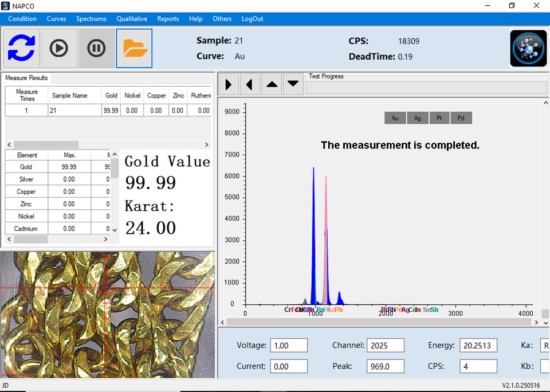Click the down triangle spectrum button
The width and height of the screenshot is (550, 392).
coord(293,85)
